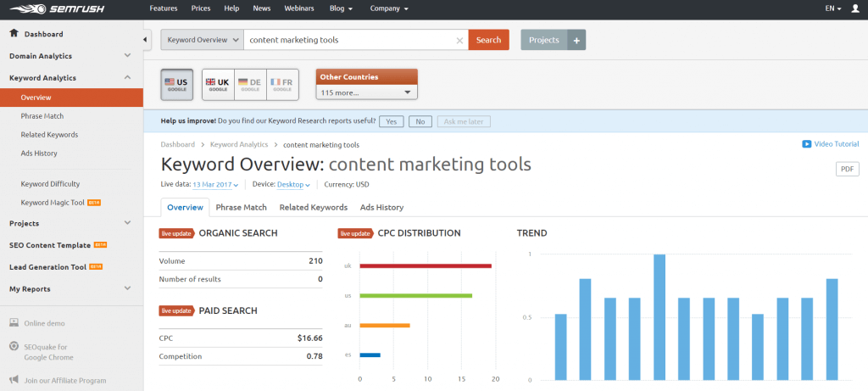The image size is (868, 391).
Task: Click the blue es CPC bar
Action: point(370,355)
